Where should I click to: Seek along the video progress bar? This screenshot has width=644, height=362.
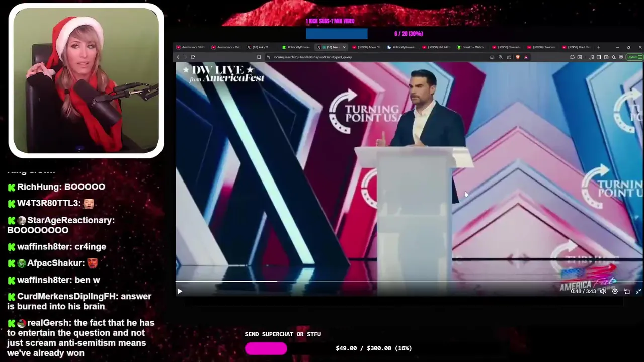point(409,282)
